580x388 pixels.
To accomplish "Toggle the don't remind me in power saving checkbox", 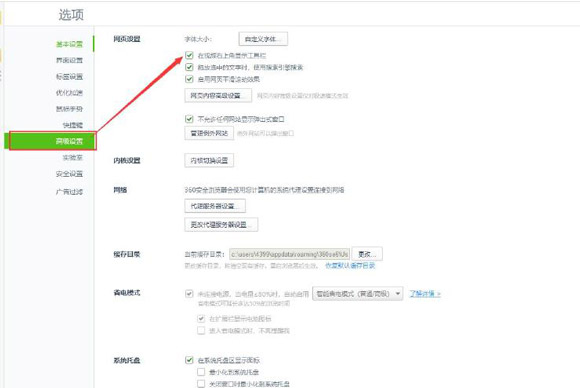I will pyautogui.click(x=201, y=330).
